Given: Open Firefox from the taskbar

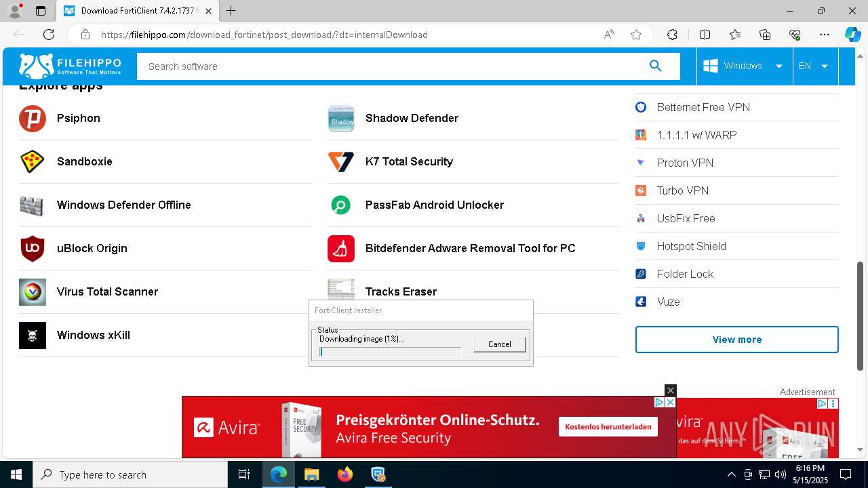Looking at the screenshot, I should (x=344, y=474).
